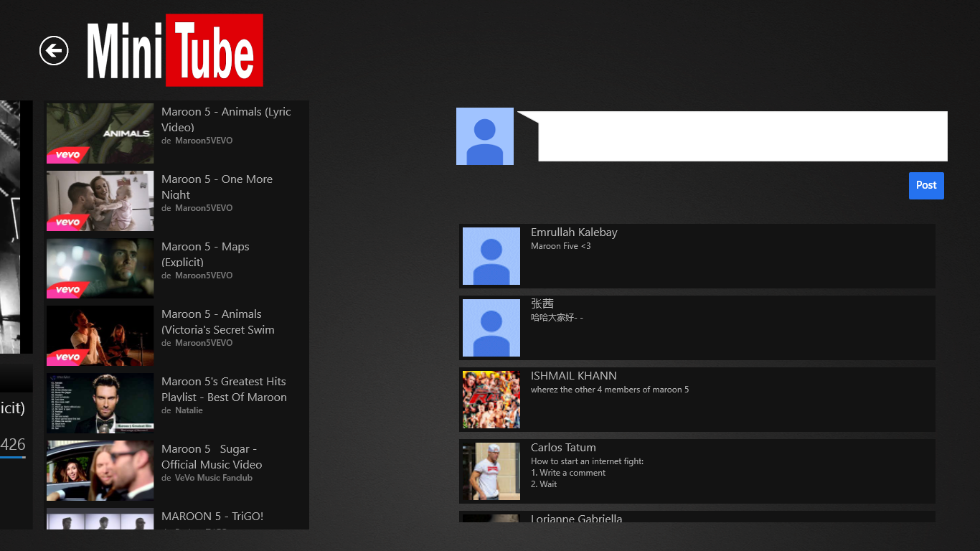Open Maroon 5 - One More Night thumbnail
980x551 pixels.
pyautogui.click(x=100, y=201)
